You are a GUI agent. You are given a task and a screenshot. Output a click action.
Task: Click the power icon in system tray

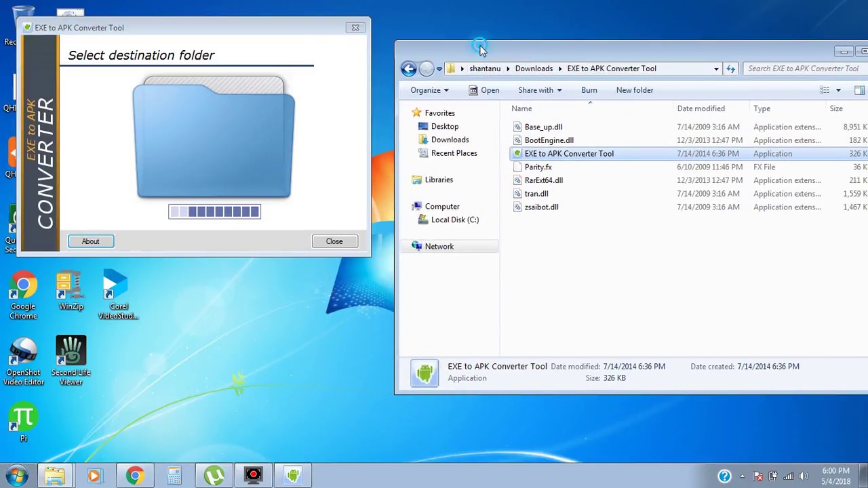click(772, 476)
